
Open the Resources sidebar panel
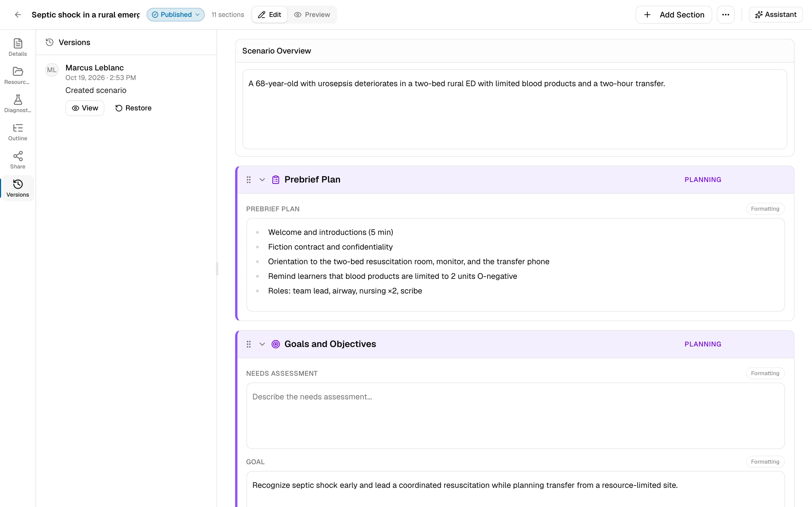(18, 75)
